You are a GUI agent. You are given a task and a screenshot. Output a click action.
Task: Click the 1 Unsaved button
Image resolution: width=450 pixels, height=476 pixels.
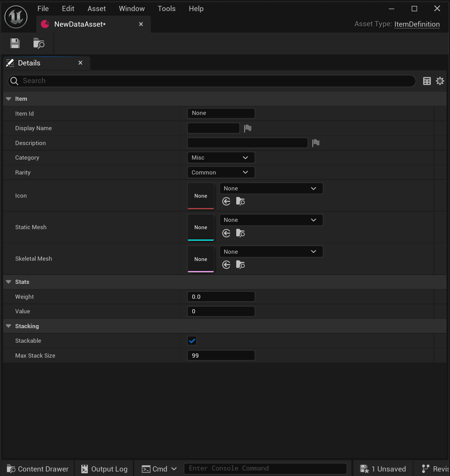[383, 469]
